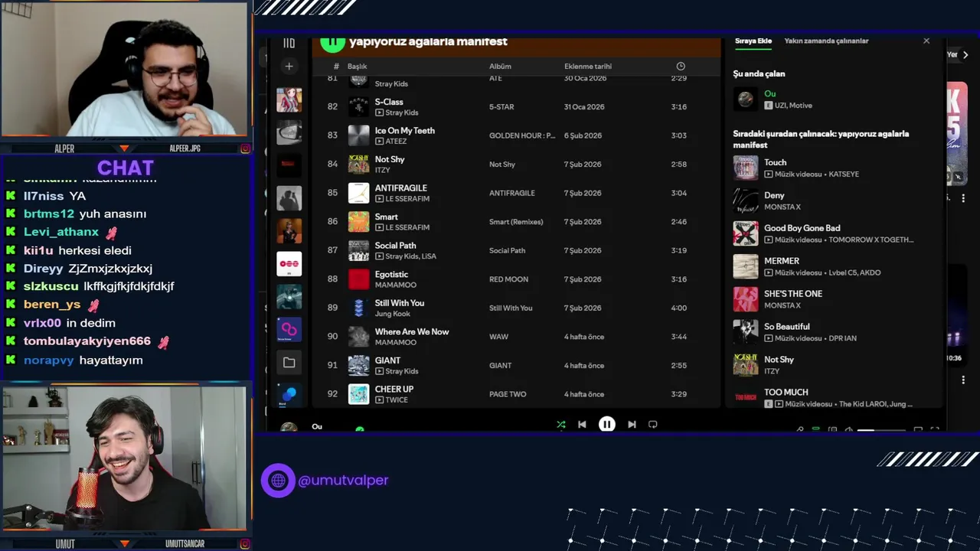Create a new playlist with the plus icon
This screenshot has width=980, height=551.
point(289,67)
